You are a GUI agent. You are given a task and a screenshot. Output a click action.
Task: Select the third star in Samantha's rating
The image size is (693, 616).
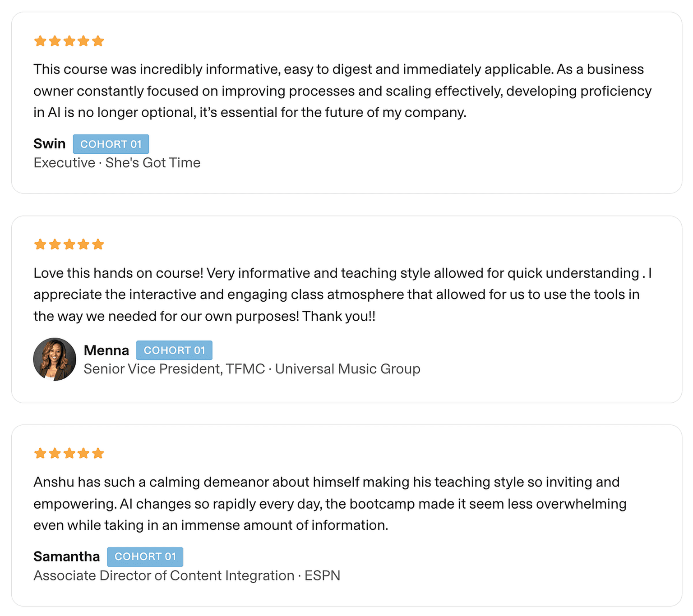tap(69, 453)
